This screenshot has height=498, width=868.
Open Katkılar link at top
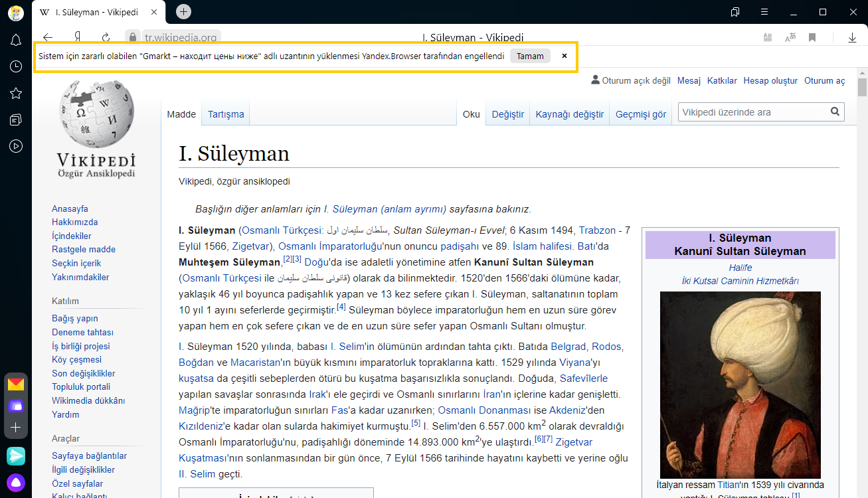click(x=722, y=80)
